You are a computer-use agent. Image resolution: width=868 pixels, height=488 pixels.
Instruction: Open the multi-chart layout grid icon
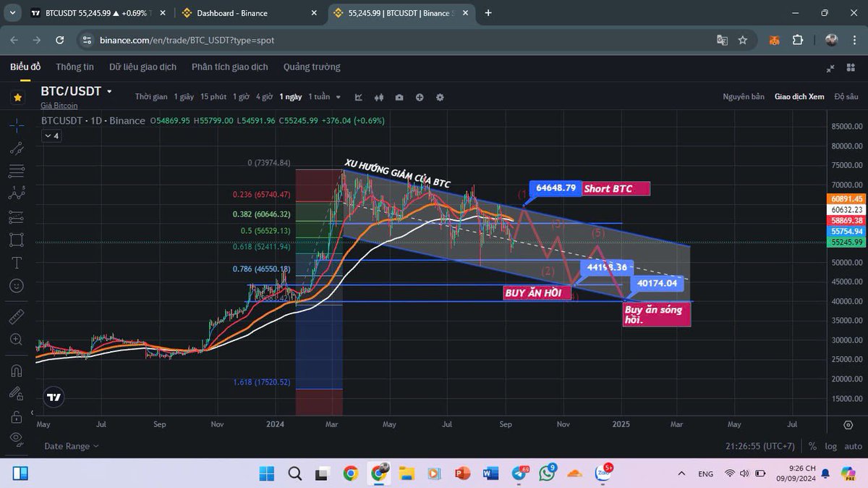(x=851, y=67)
